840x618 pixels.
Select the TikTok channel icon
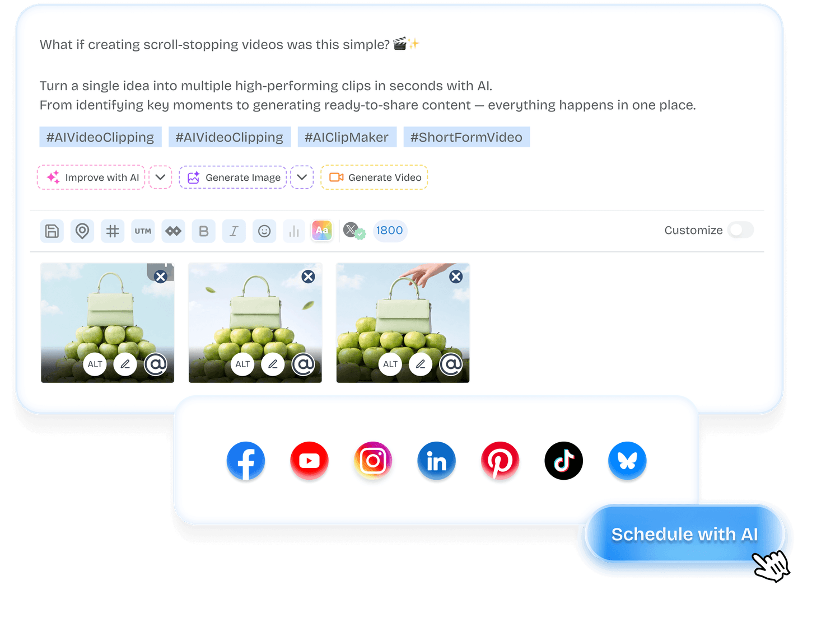point(563,461)
